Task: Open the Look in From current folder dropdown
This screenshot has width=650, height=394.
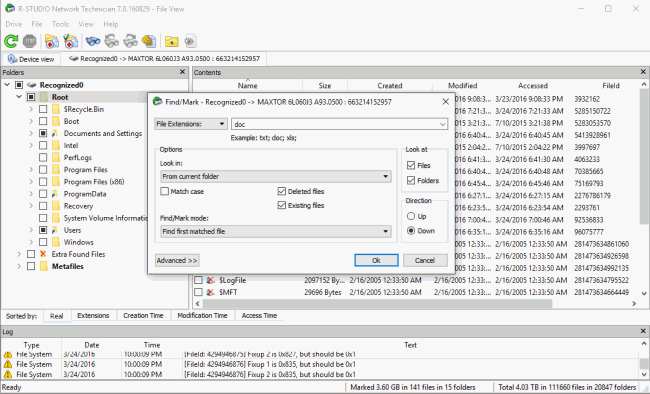Action: click(276, 176)
